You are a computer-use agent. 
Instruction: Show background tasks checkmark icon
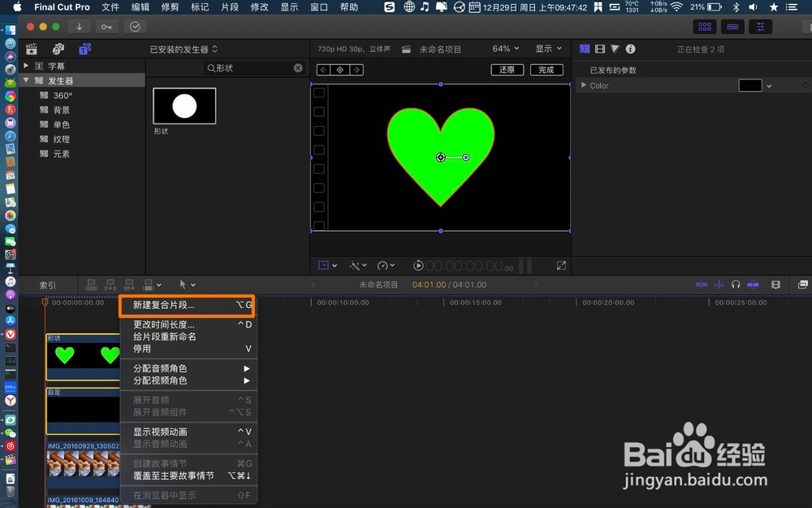[135, 27]
